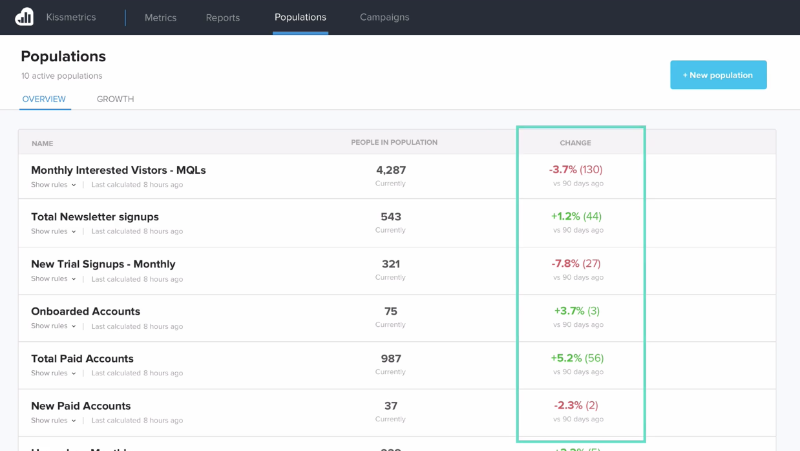This screenshot has height=451, width=800.
Task: Expand Show rules for Total Newsletter signups
Action: (53, 231)
